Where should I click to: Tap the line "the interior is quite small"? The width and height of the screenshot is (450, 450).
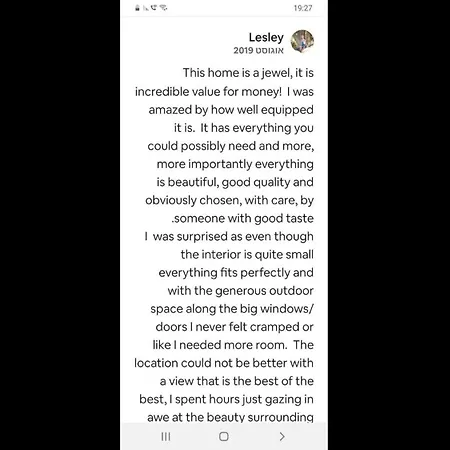click(x=247, y=254)
